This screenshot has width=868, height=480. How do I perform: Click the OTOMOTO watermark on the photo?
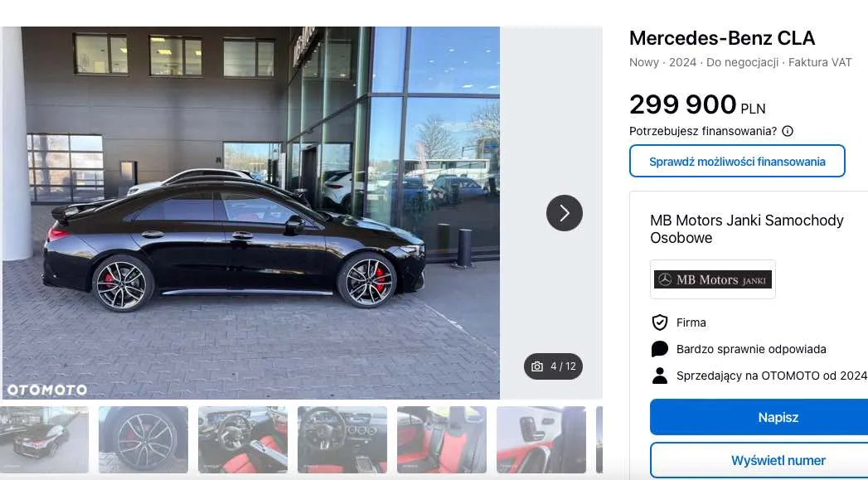[47, 390]
